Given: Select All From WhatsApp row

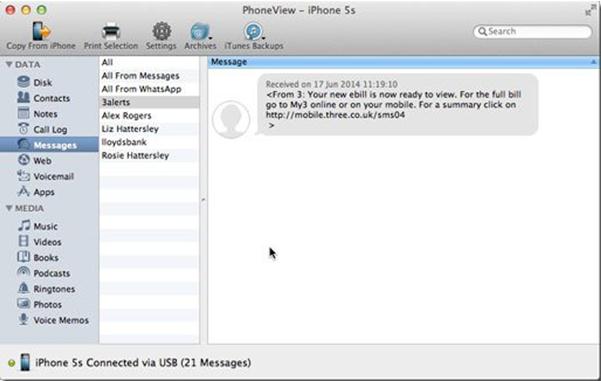Looking at the screenshot, I should (149, 89).
